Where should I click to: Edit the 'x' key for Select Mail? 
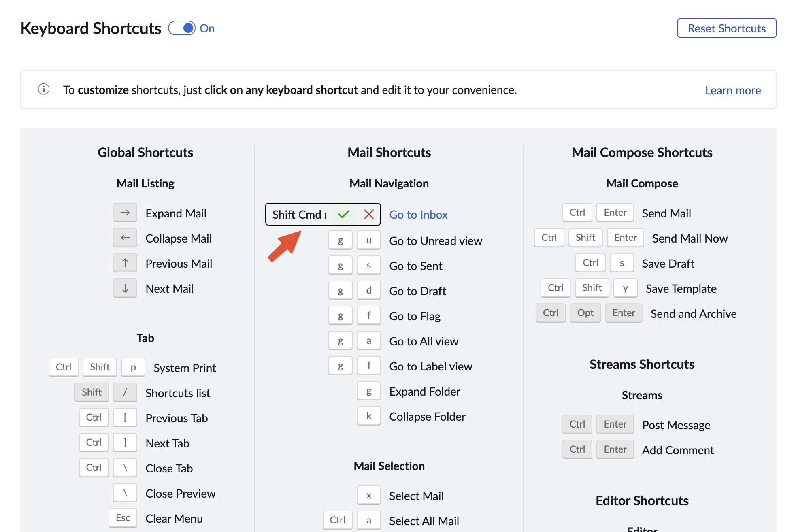click(x=368, y=495)
